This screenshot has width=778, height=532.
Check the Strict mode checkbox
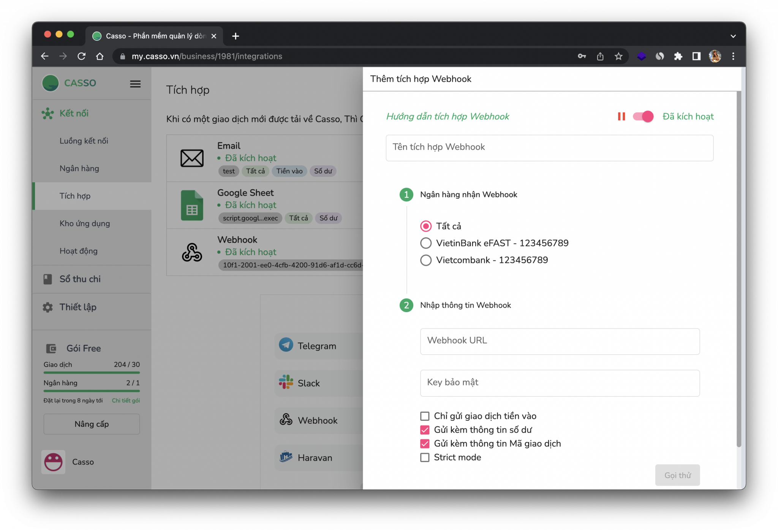425,458
